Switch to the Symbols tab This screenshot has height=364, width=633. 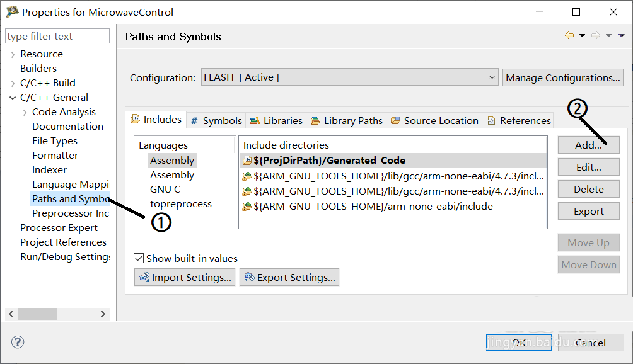(216, 120)
